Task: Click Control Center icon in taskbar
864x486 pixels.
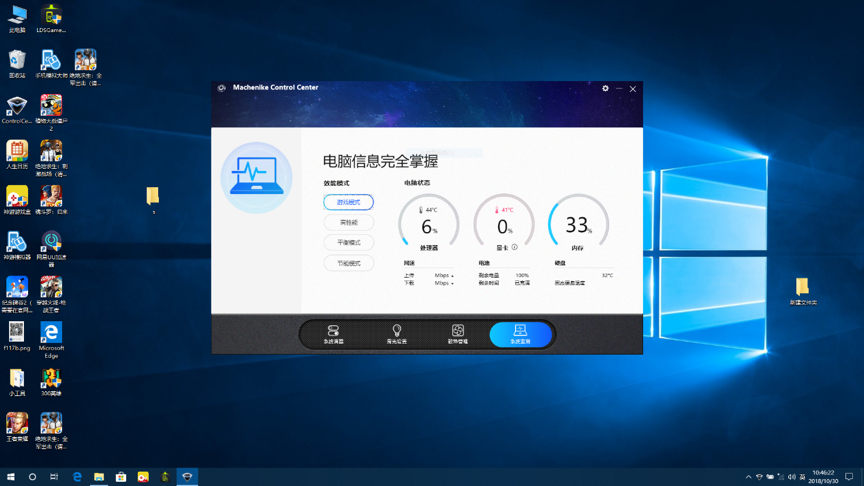Action: pyautogui.click(x=187, y=477)
